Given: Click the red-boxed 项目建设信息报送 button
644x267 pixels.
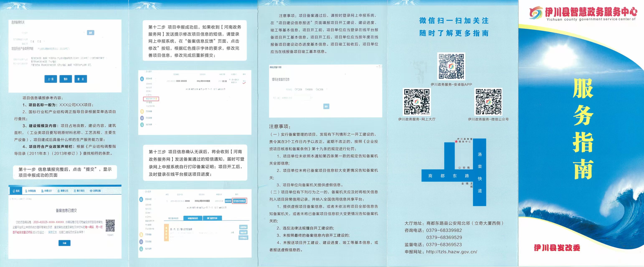Looking at the screenshot, I should [x=240, y=201].
